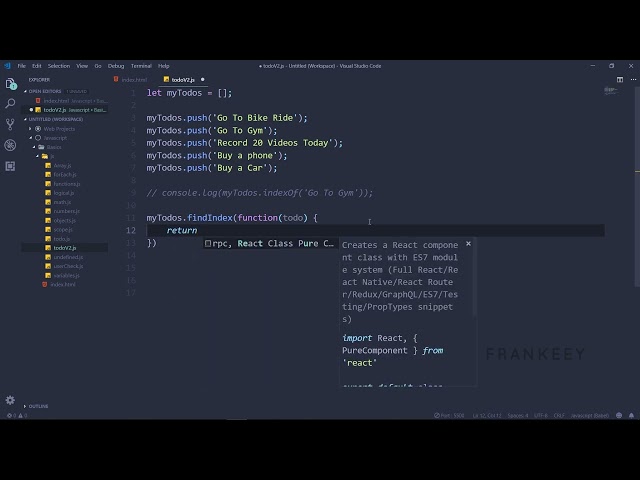Switch to the index.html editor tab
Image resolution: width=640 pixels, height=480 pixels.
[131, 80]
